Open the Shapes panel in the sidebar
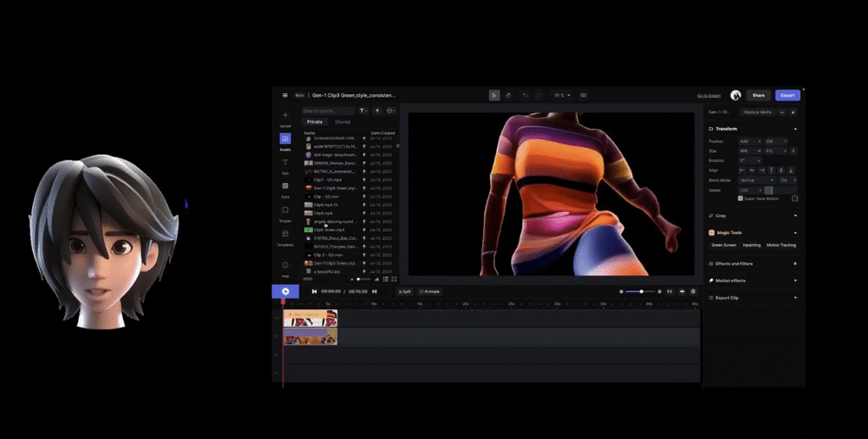 285,211
